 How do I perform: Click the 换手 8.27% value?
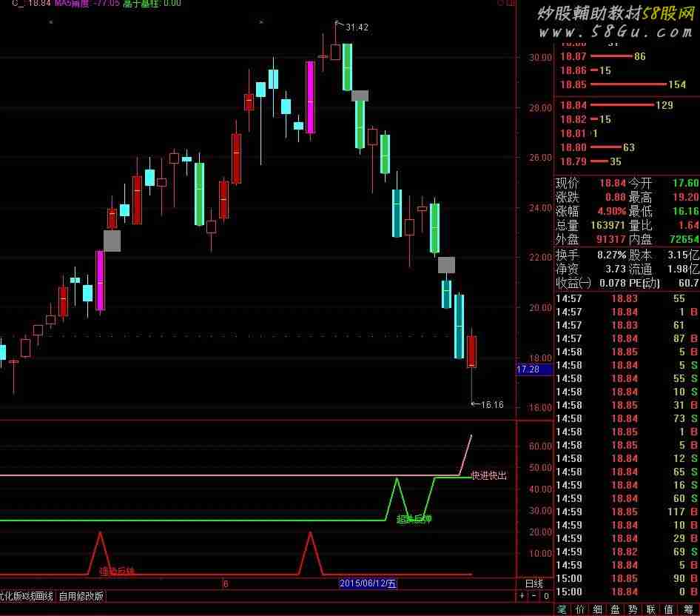(612, 255)
